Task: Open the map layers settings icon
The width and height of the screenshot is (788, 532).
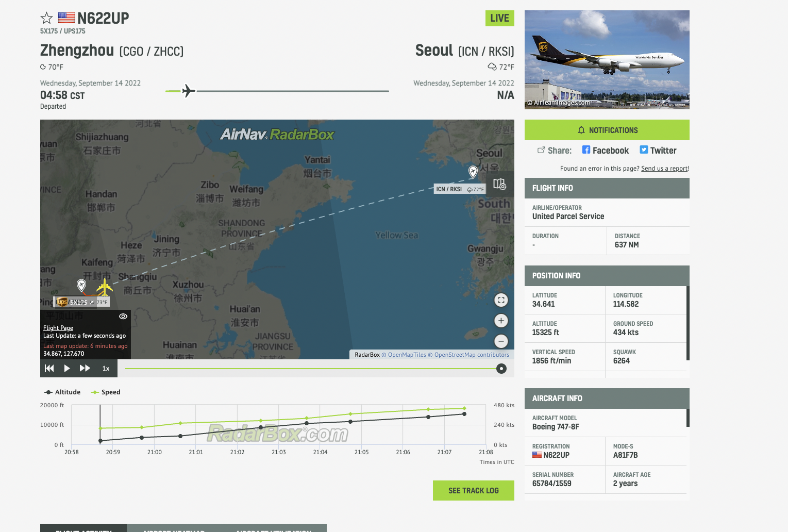Action: click(x=499, y=184)
